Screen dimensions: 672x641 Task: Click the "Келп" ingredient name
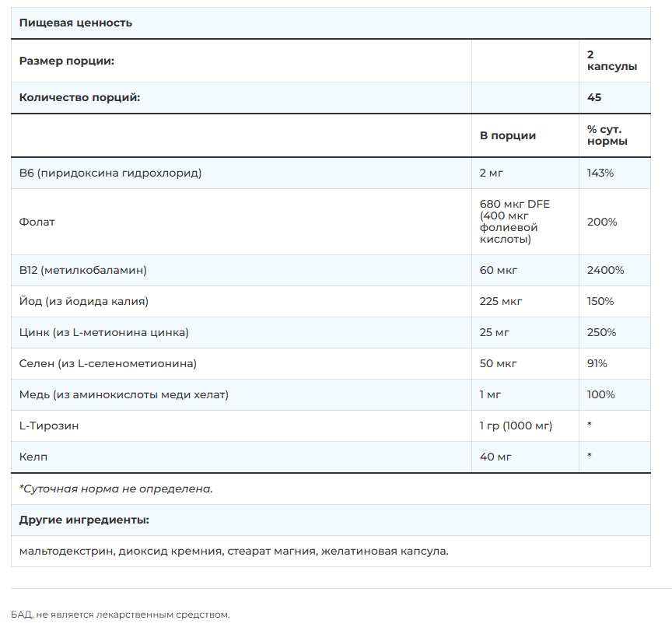(33, 457)
